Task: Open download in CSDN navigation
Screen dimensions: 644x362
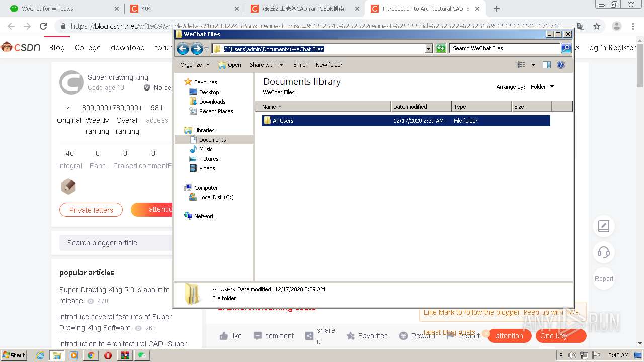Action: [128, 48]
